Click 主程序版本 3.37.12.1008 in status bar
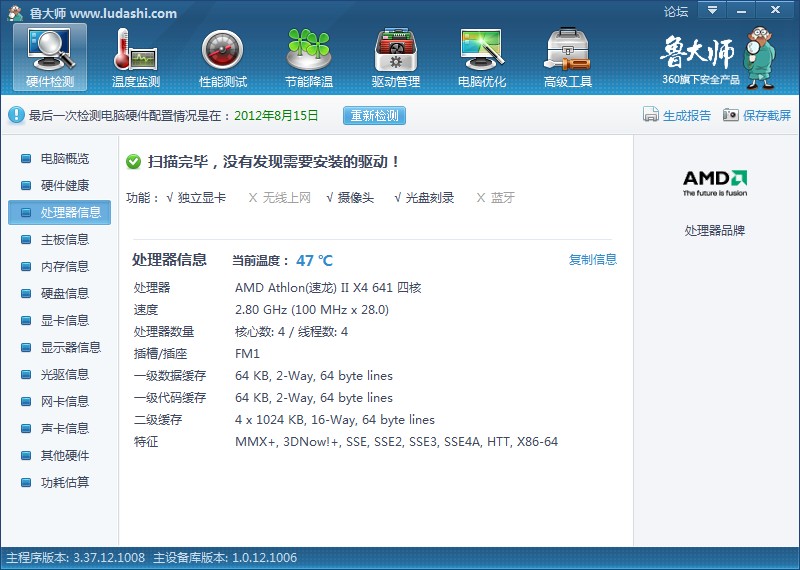800x570 pixels. point(76,558)
